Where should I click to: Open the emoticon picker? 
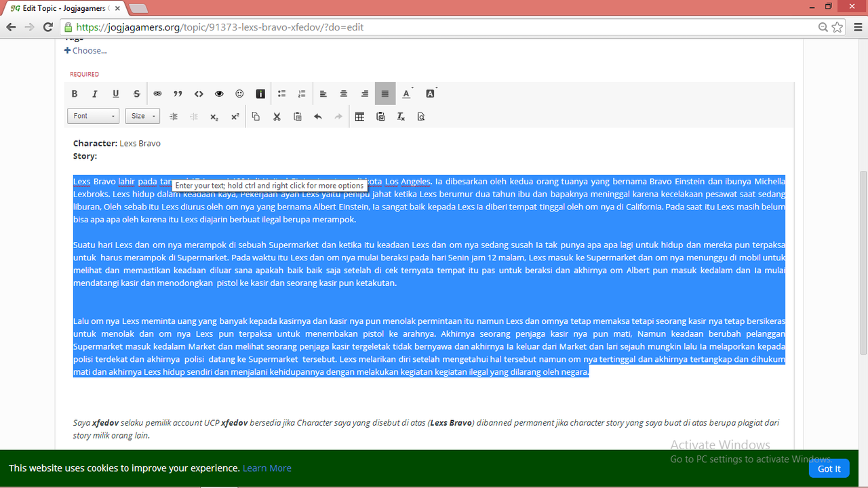(239, 94)
